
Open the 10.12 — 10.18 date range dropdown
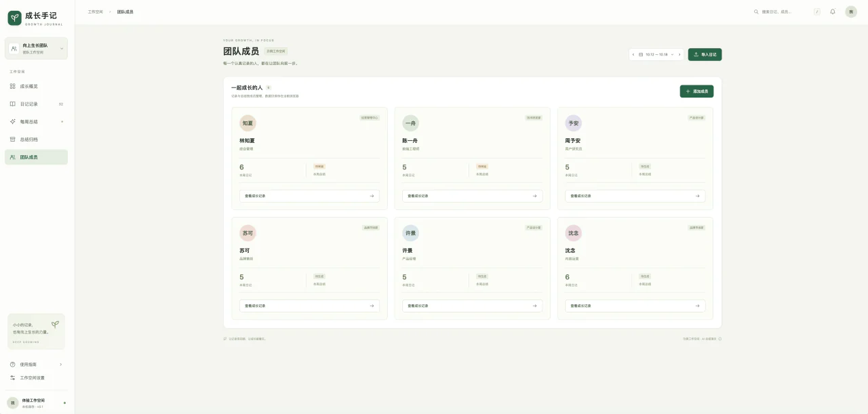[x=656, y=54]
